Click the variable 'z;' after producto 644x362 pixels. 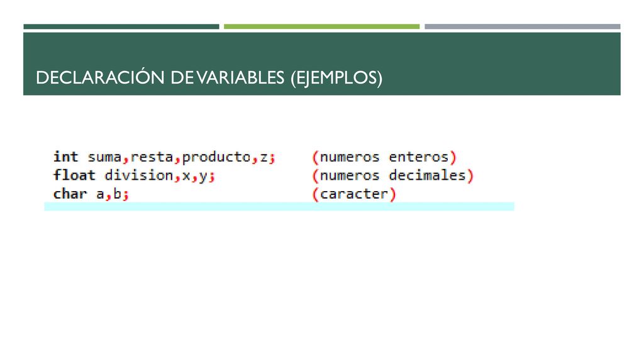click(x=267, y=156)
